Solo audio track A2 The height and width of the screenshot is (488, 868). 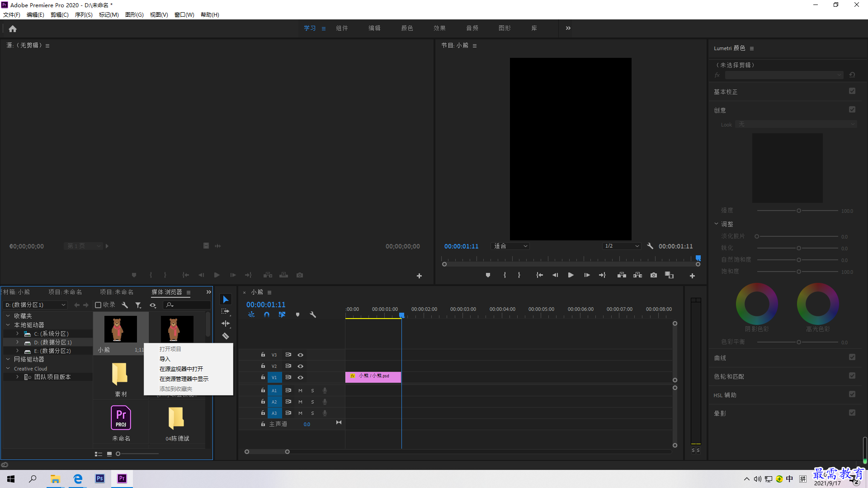(312, 402)
